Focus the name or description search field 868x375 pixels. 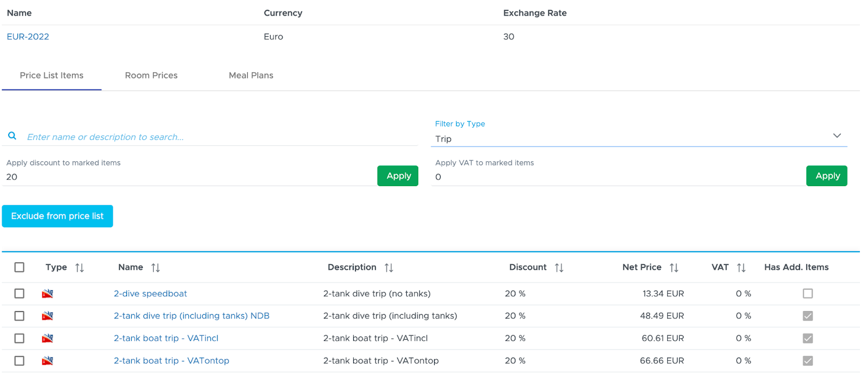221,137
